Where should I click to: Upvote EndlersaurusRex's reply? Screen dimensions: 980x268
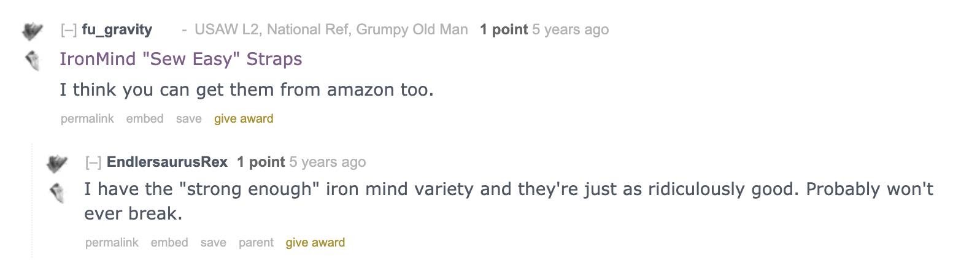[x=56, y=163]
